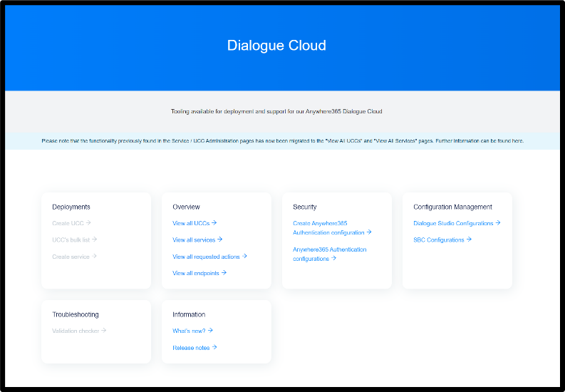Click the Create service link
This screenshot has height=392, width=565.
click(x=74, y=257)
